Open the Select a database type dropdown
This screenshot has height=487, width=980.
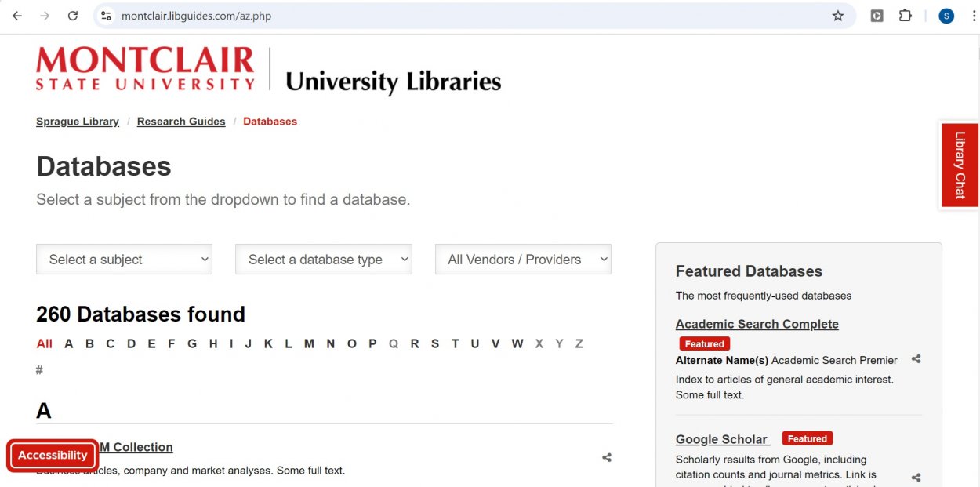pyautogui.click(x=323, y=259)
